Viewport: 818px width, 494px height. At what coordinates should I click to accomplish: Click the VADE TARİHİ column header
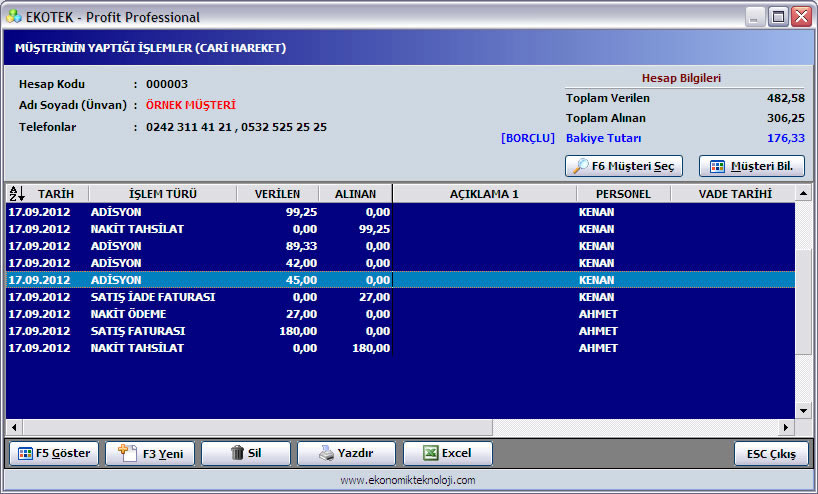point(735,194)
